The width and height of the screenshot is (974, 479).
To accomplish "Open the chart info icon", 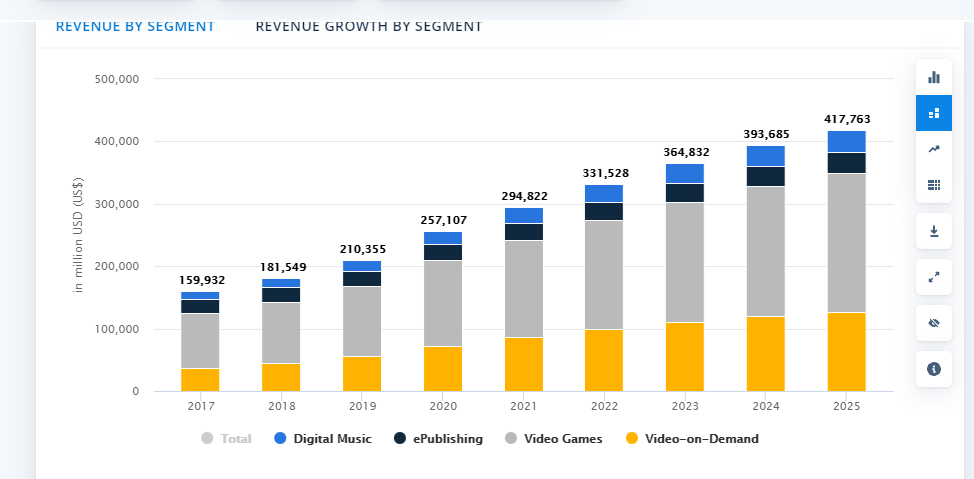I will point(934,369).
